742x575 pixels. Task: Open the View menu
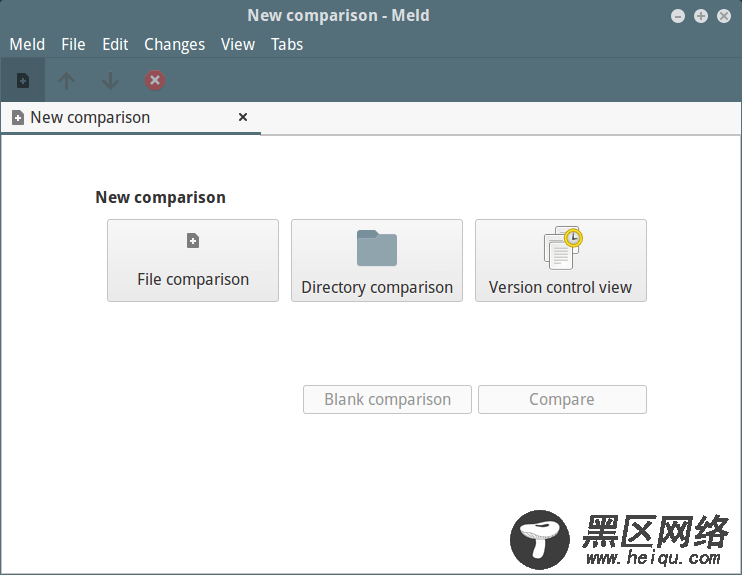tap(238, 44)
